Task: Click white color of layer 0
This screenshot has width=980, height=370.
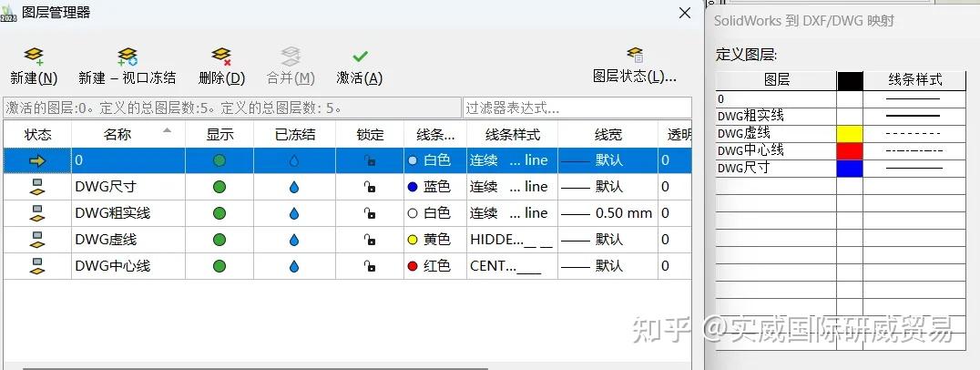Action: click(429, 160)
